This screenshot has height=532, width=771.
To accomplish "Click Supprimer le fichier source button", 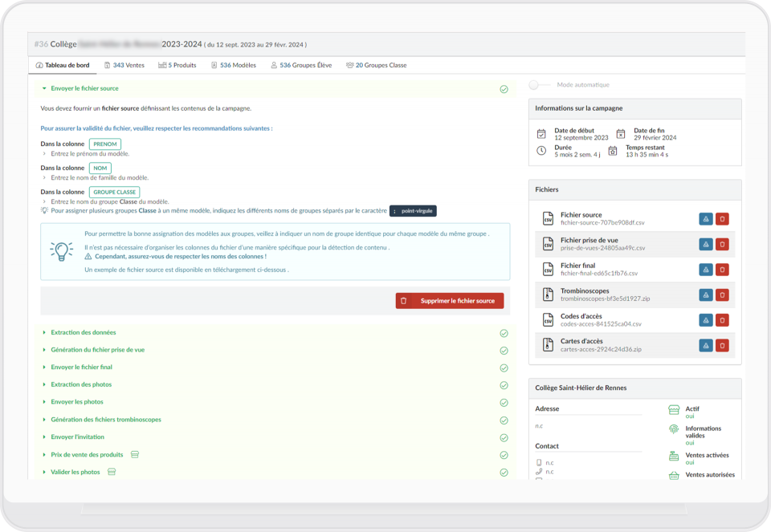I will [450, 301].
